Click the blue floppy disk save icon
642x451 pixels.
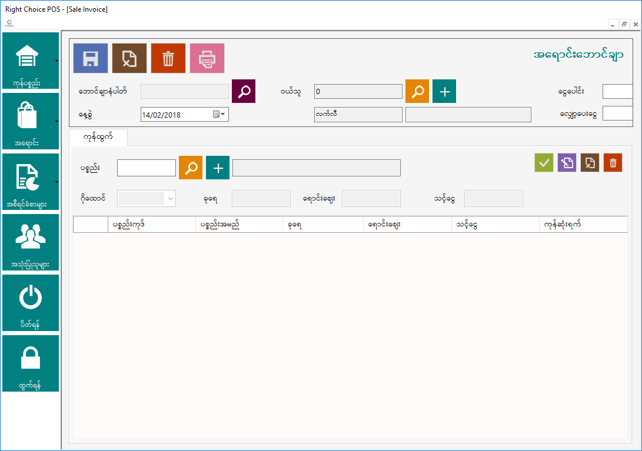pos(90,58)
